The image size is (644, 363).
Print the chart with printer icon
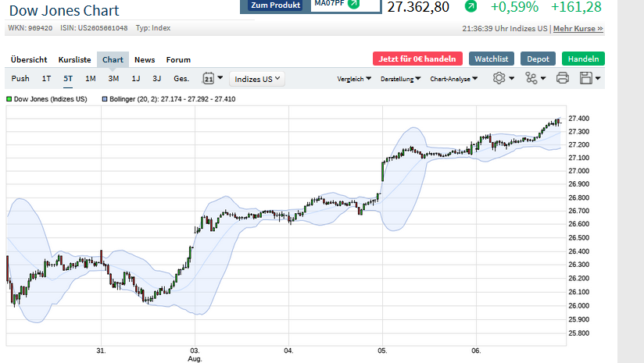click(x=562, y=78)
